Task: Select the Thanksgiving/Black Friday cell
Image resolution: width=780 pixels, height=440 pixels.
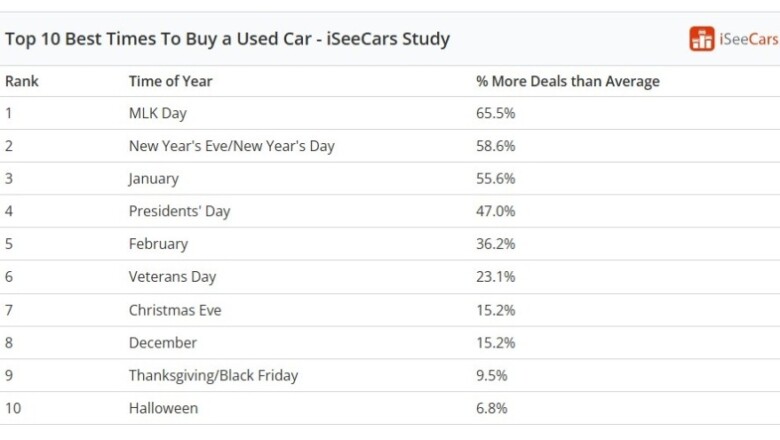Action: click(x=213, y=375)
